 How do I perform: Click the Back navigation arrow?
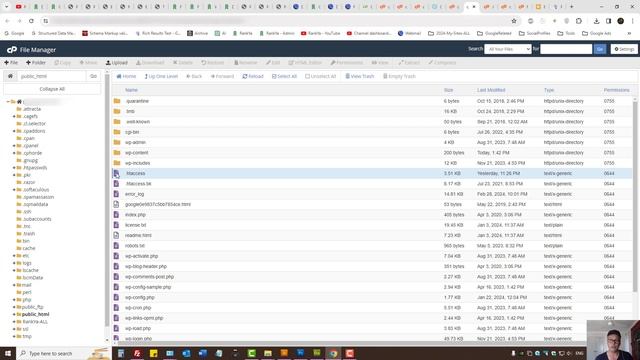click(194, 76)
